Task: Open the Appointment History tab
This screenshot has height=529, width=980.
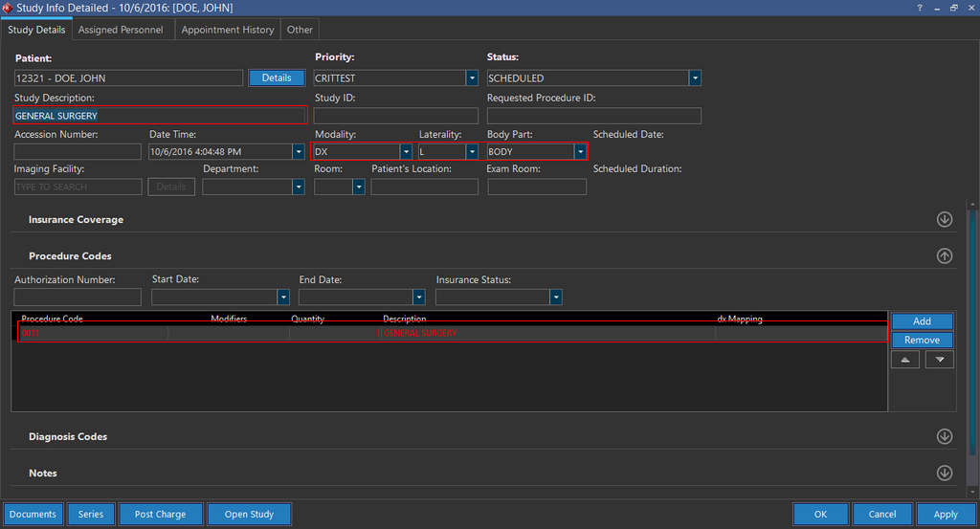Action: pos(228,30)
